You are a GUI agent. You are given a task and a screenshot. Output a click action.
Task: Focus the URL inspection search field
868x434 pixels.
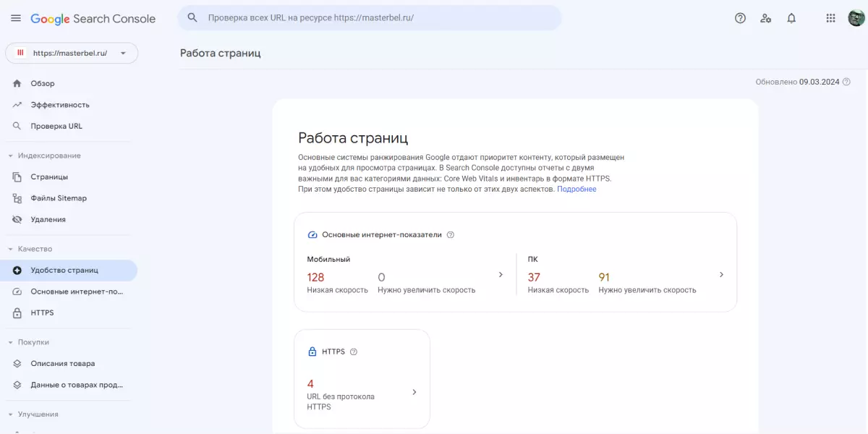click(370, 17)
